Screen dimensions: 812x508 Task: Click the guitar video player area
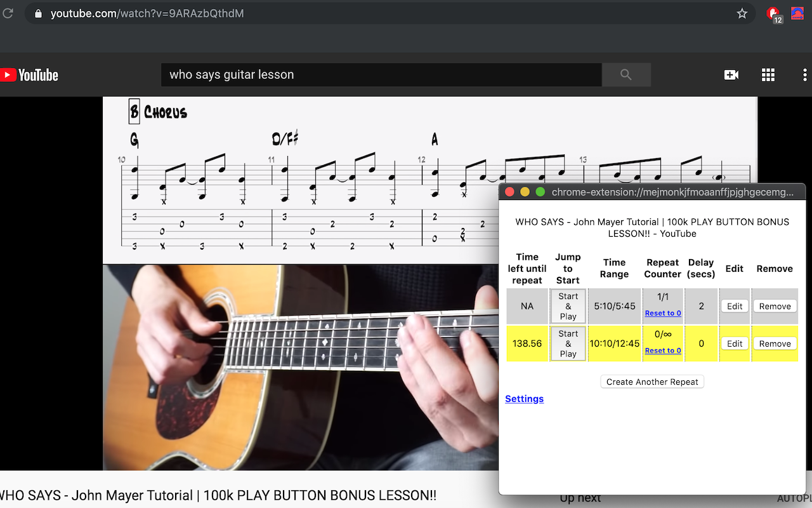(x=301, y=367)
